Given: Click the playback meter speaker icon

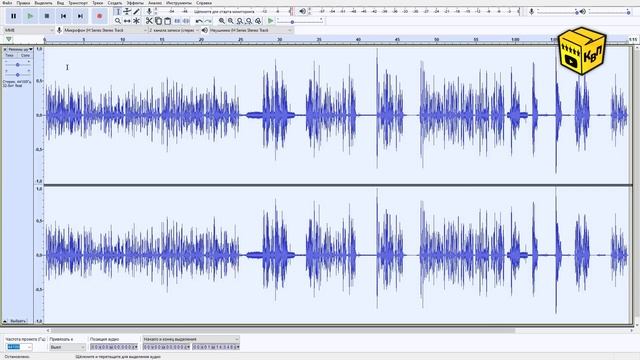Looking at the screenshot, I should click(x=302, y=11).
